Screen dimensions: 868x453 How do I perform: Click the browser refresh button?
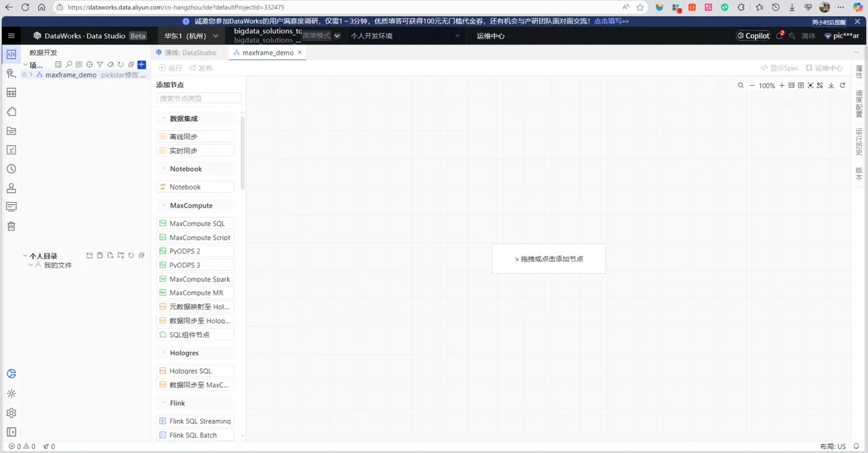click(25, 7)
